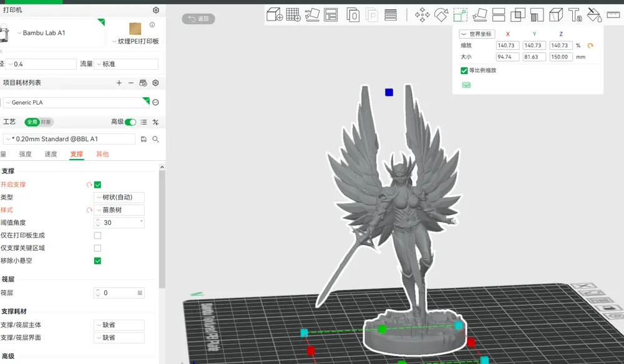
Task: Open the 0.20mm Standard @BBL A1 preset dropdown
Action: 69,139
